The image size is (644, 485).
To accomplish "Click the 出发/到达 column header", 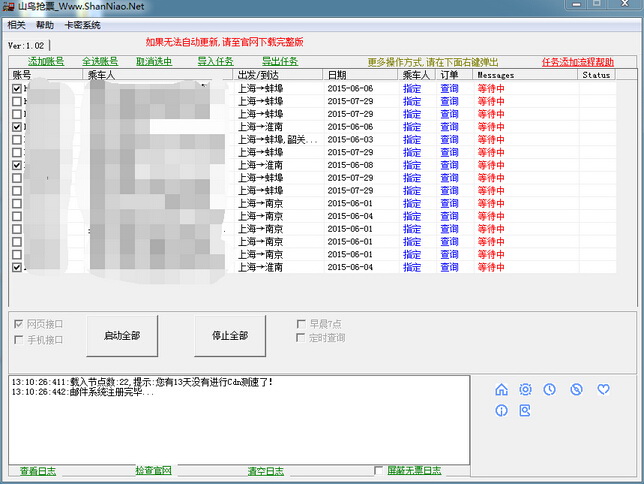I will pos(278,75).
